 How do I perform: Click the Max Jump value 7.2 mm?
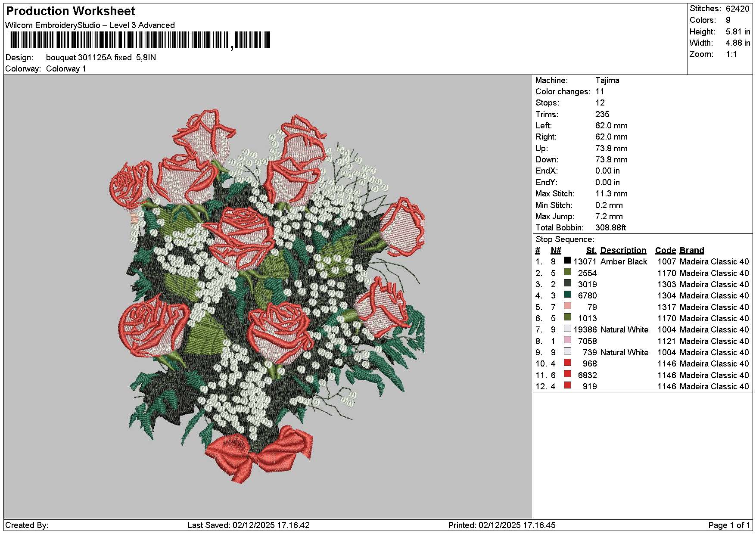point(609,217)
